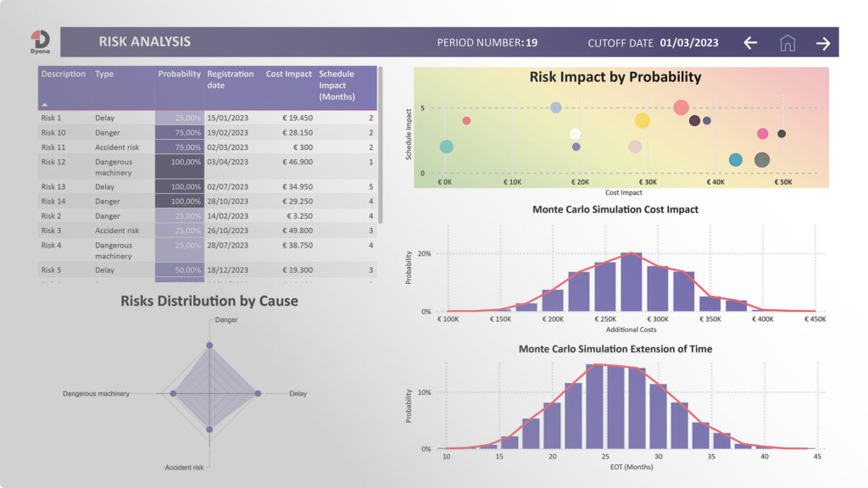Select the Risk 12 row label
This screenshot has width=868, height=488.
click(53, 162)
